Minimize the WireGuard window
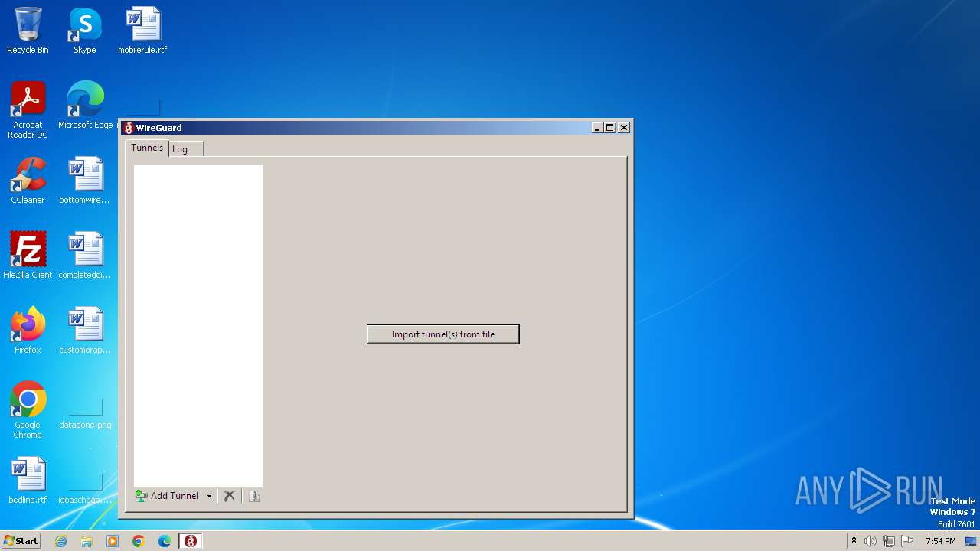Image resolution: width=980 pixels, height=551 pixels. (x=597, y=128)
